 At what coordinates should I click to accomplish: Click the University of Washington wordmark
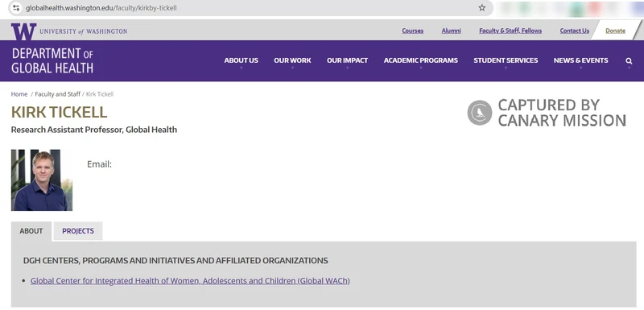[x=84, y=31]
